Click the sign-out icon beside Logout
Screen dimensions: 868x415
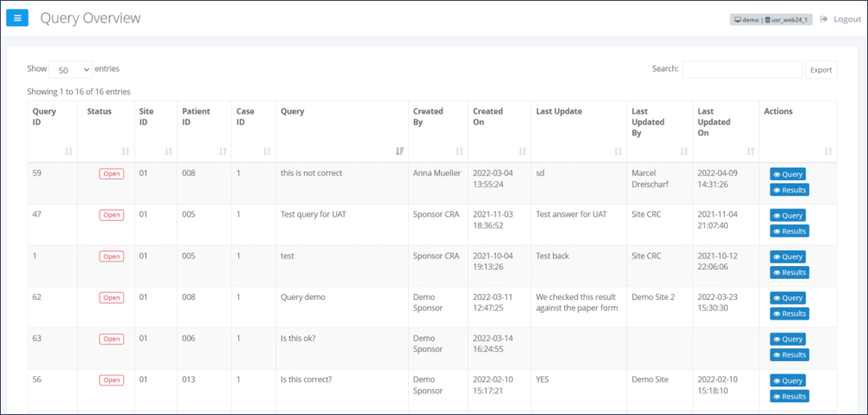pyautogui.click(x=824, y=19)
